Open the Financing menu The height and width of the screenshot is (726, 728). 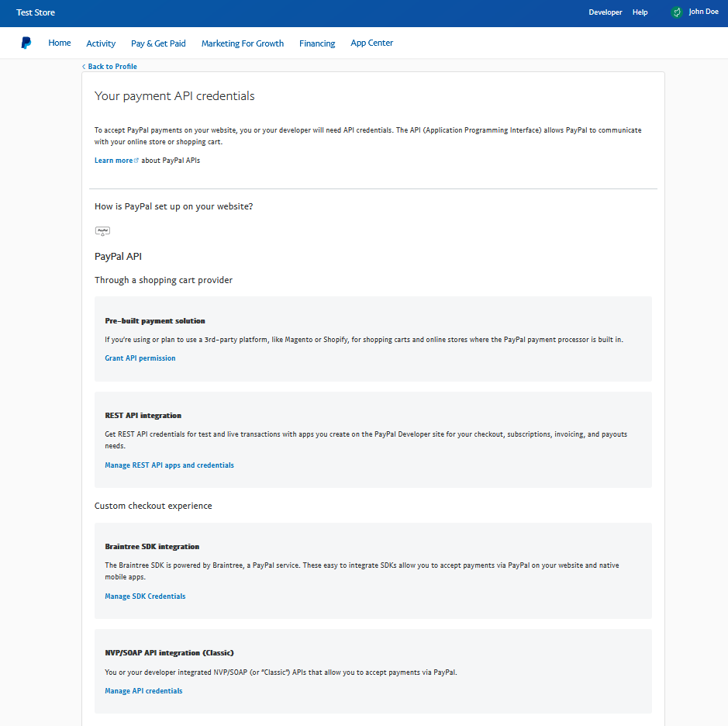tap(317, 43)
